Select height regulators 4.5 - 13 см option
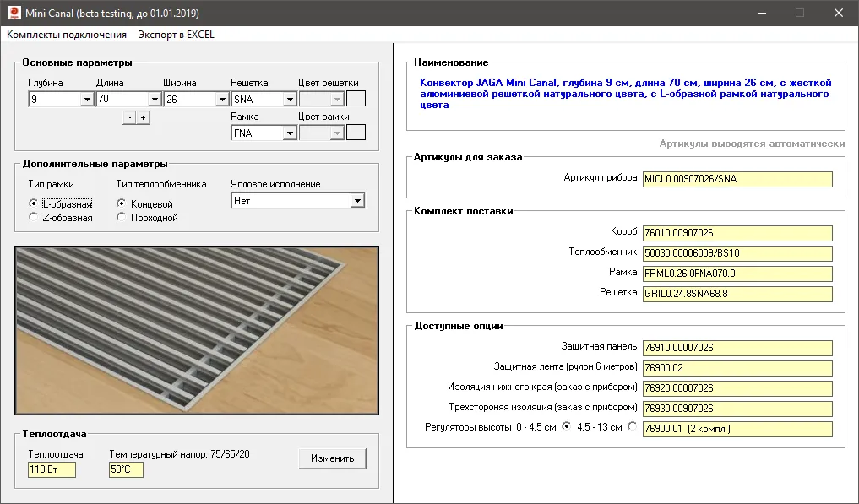Image resolution: width=859 pixels, height=504 pixels. click(632, 426)
